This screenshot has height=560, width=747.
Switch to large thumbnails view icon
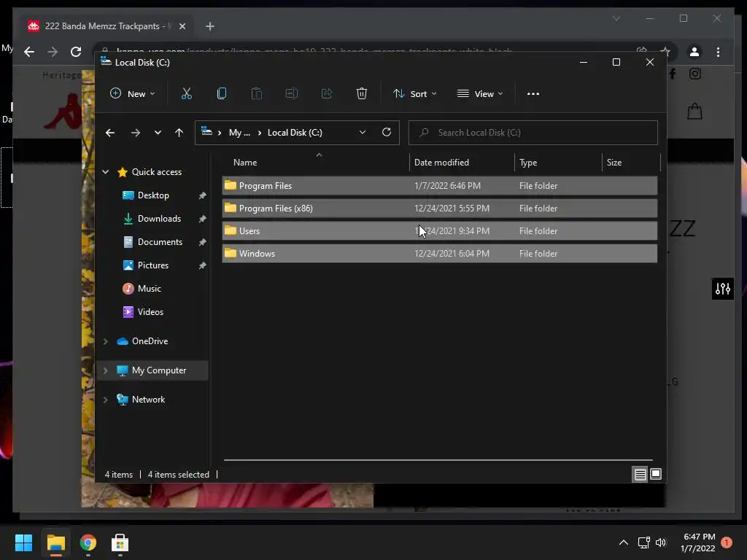pyautogui.click(x=656, y=474)
